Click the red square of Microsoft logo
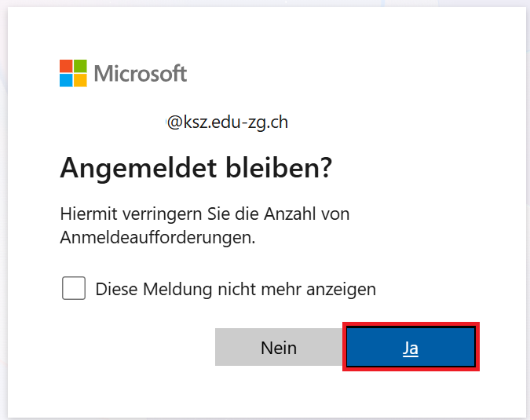530x420 pixels. [67, 66]
